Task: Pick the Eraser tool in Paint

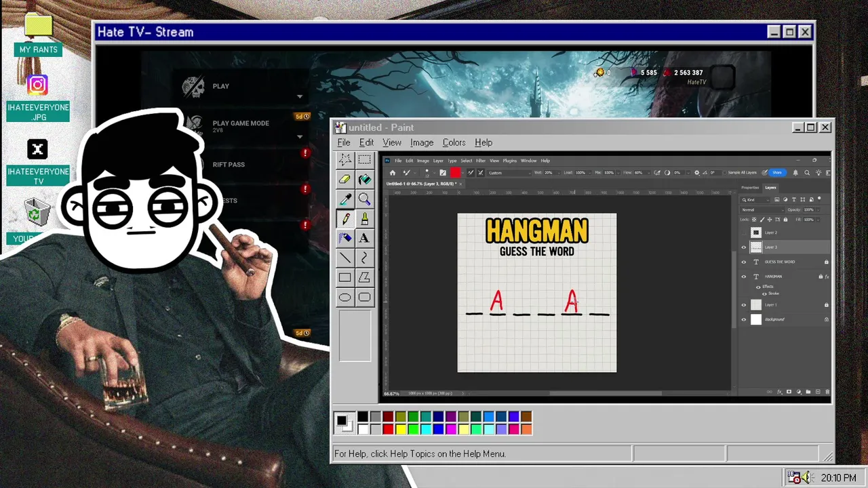Action: (x=345, y=180)
